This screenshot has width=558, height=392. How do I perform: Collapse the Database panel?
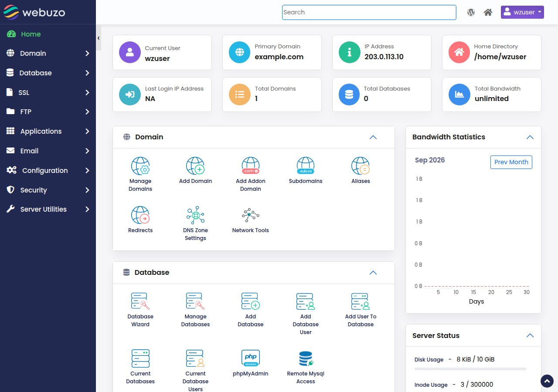373,273
